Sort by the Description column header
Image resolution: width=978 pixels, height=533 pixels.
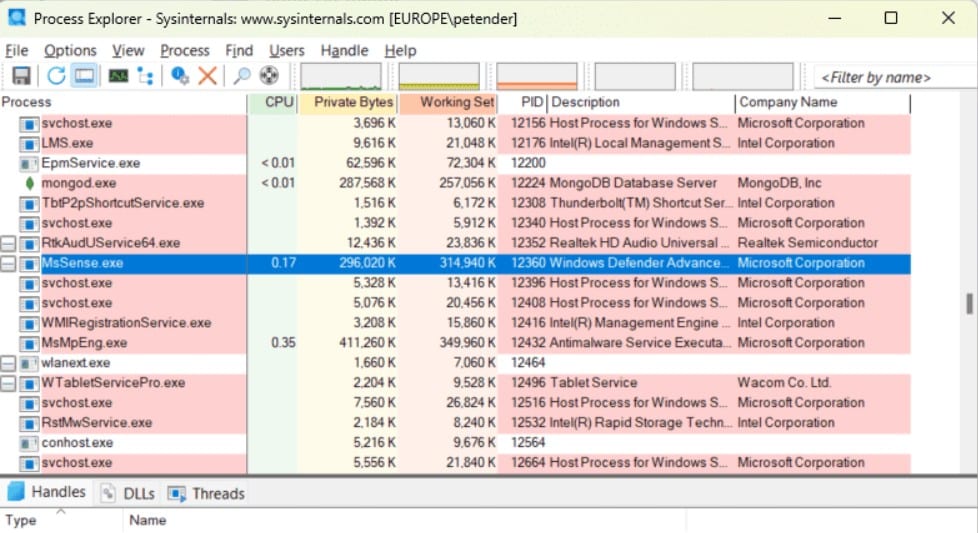tap(641, 102)
